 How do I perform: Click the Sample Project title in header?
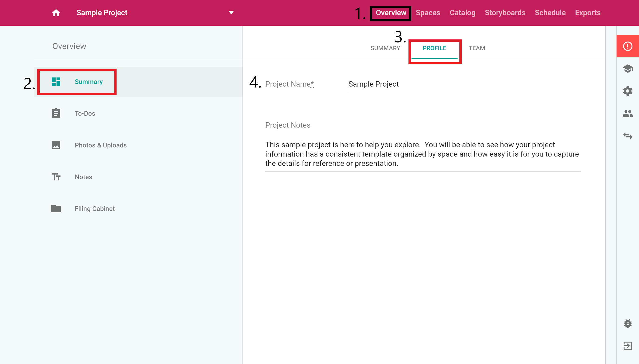coord(102,13)
